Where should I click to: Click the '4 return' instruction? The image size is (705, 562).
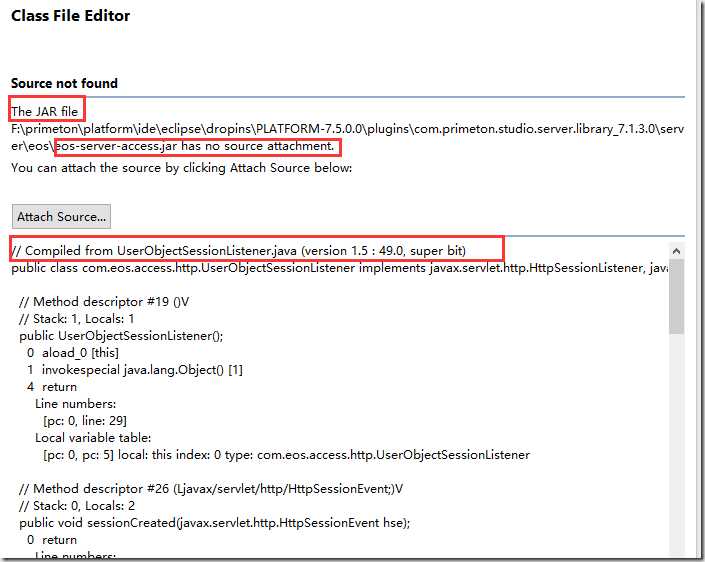click(52, 387)
